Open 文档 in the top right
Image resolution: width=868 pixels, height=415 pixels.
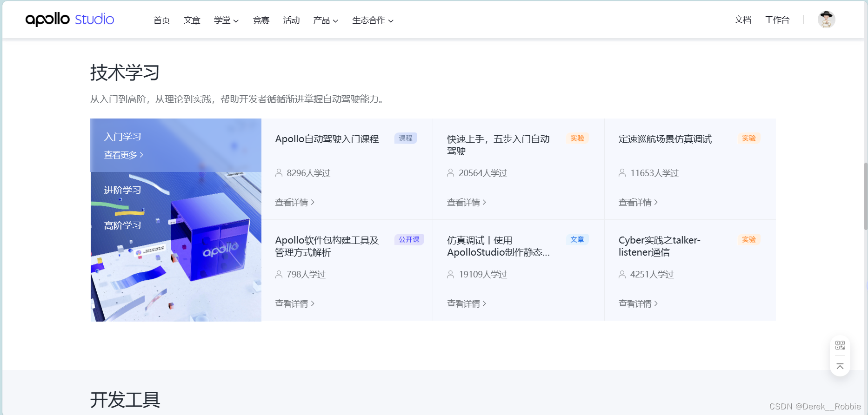click(743, 20)
